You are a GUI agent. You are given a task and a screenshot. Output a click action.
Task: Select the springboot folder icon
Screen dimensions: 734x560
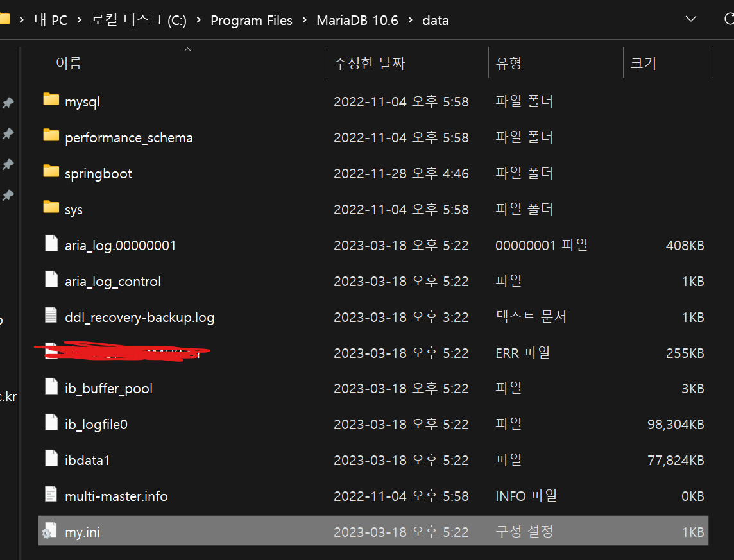tap(51, 171)
